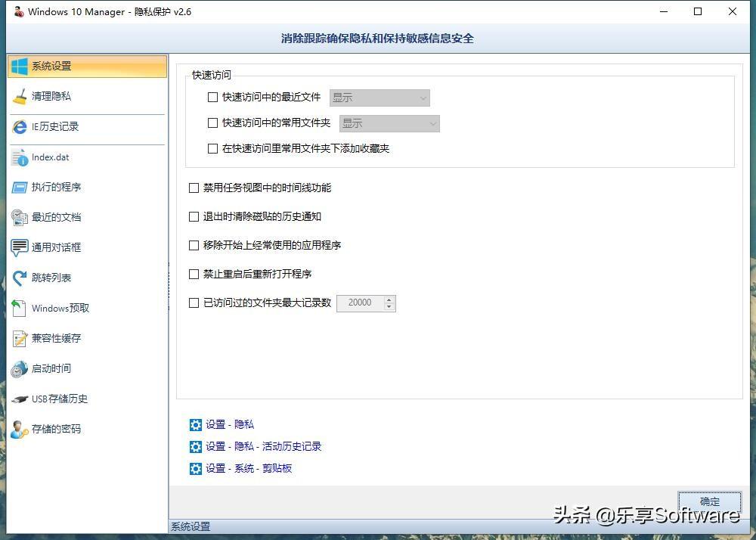The image size is (756, 540).
Task: Click the Windows 10 Manager title bar app icon
Action: click(19, 11)
